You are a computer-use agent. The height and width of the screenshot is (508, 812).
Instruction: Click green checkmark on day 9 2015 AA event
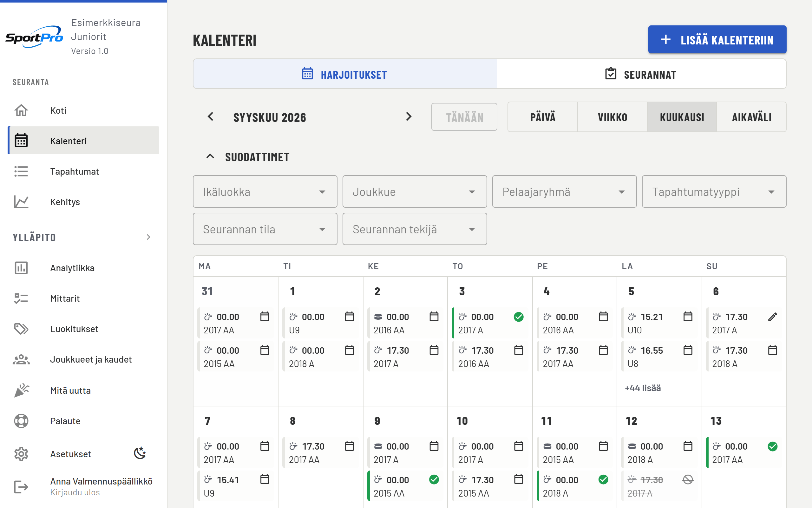point(434,480)
